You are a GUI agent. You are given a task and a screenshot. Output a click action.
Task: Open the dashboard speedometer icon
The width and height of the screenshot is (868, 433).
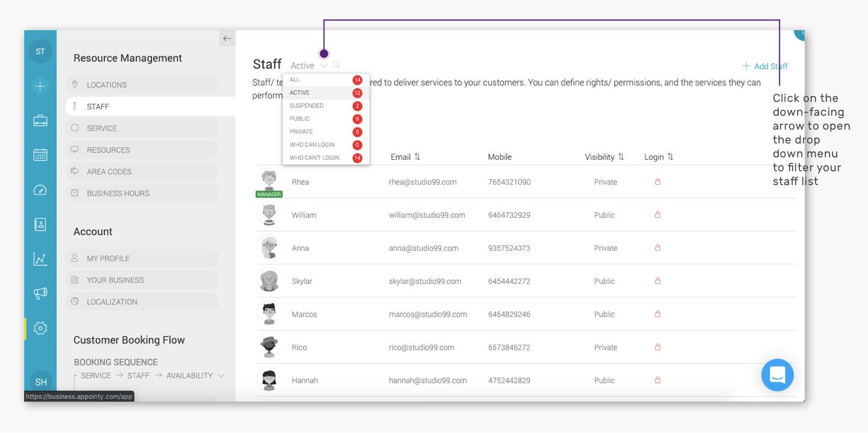pyautogui.click(x=40, y=190)
